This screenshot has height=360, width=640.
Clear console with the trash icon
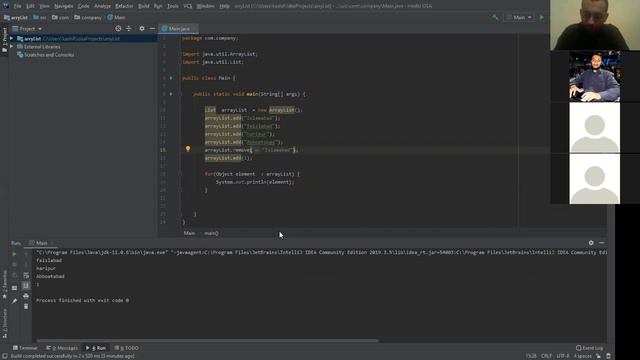coord(26,306)
